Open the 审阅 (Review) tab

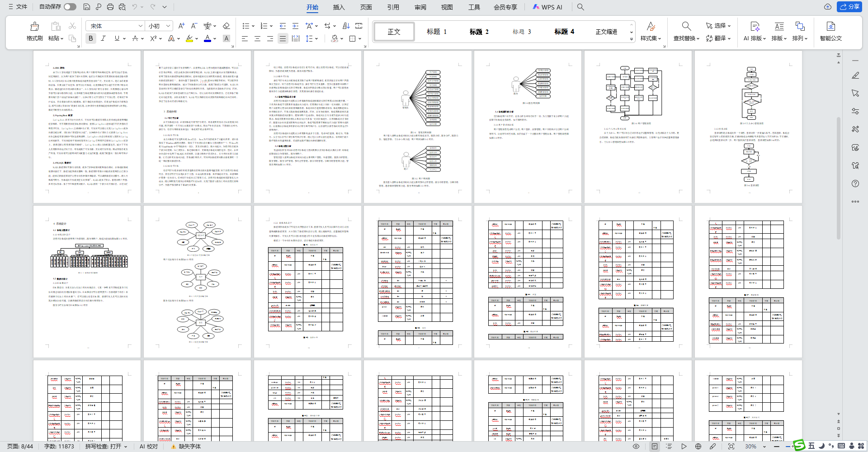click(x=420, y=7)
